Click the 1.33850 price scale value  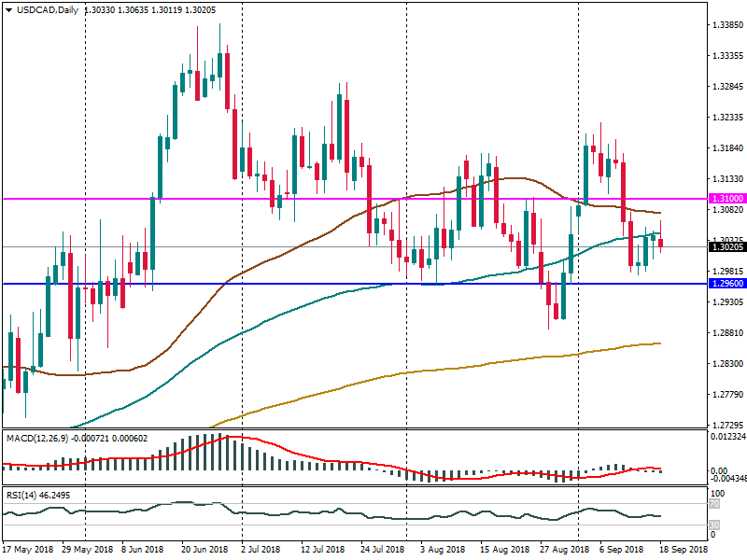(725, 25)
